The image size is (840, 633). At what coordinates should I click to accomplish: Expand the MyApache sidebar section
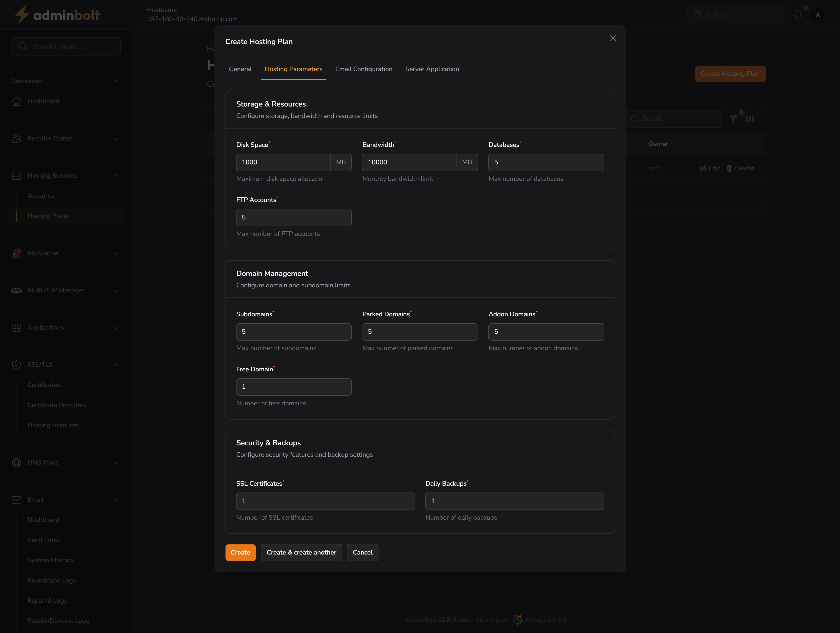point(116,253)
